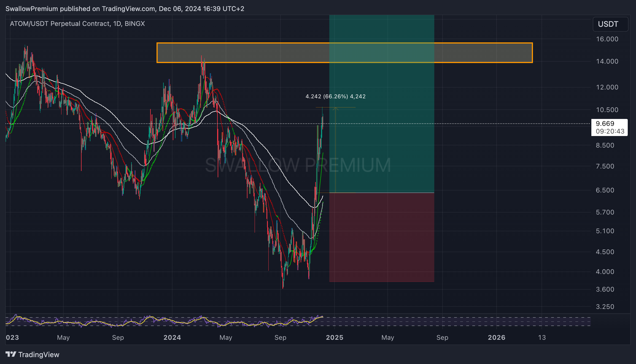This screenshot has height=364, width=636.
Task: Click the 4.000 price axis label
Action: pyautogui.click(x=605, y=272)
